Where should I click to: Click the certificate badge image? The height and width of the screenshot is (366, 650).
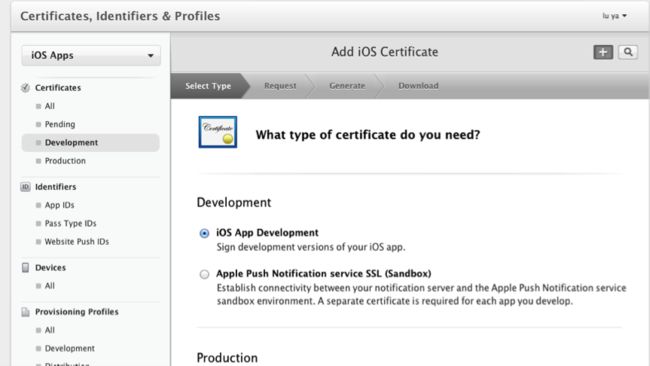tap(218, 132)
